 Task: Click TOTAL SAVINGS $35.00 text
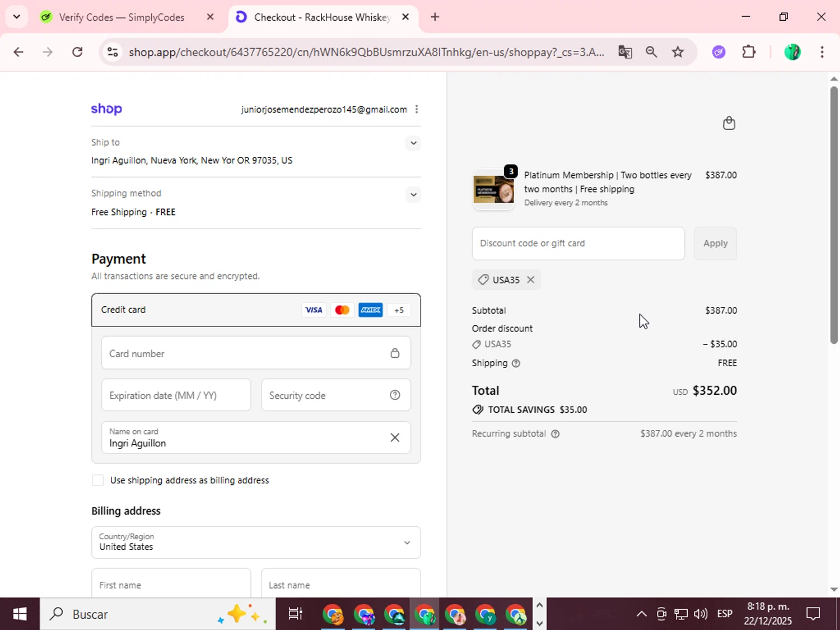click(537, 410)
